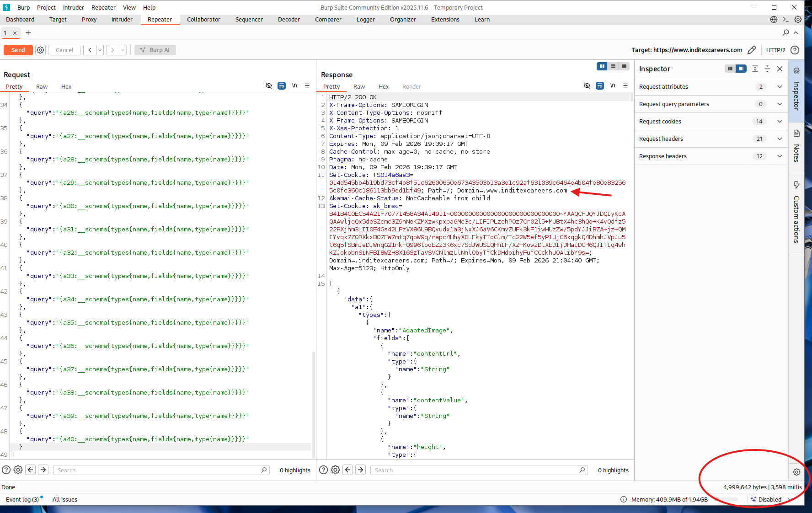Screen dimensions: 812x513
Task: Click the Send request button
Action: click(18, 50)
